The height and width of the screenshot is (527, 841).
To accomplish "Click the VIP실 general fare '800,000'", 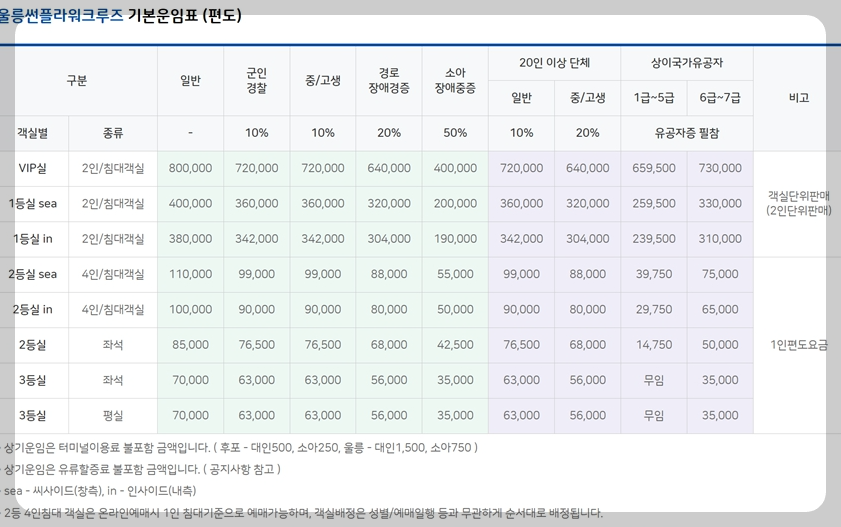I will [190, 168].
